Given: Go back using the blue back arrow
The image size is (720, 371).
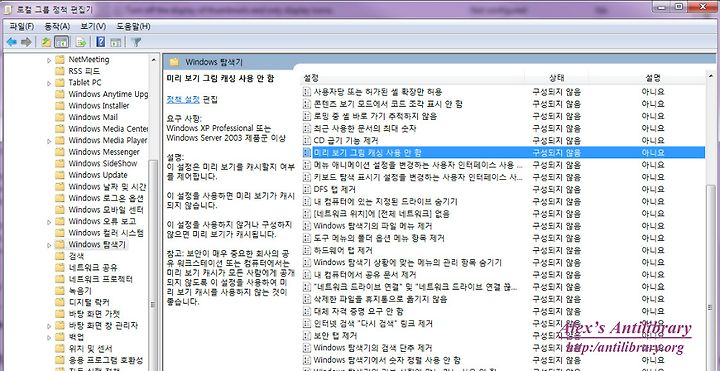Looking at the screenshot, I should (x=11, y=42).
